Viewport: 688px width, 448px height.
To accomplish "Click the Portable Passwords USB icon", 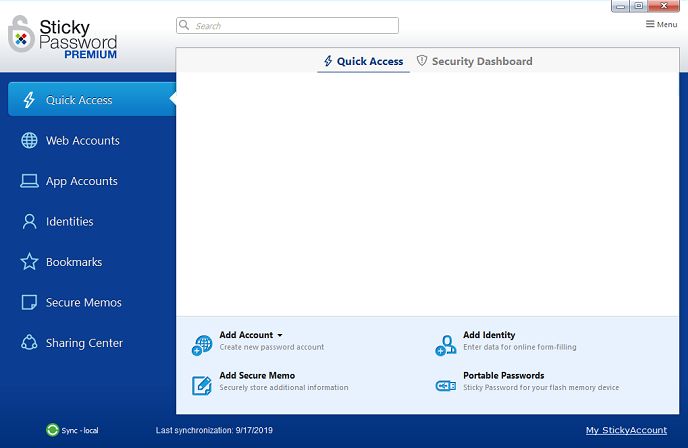I will [446, 386].
